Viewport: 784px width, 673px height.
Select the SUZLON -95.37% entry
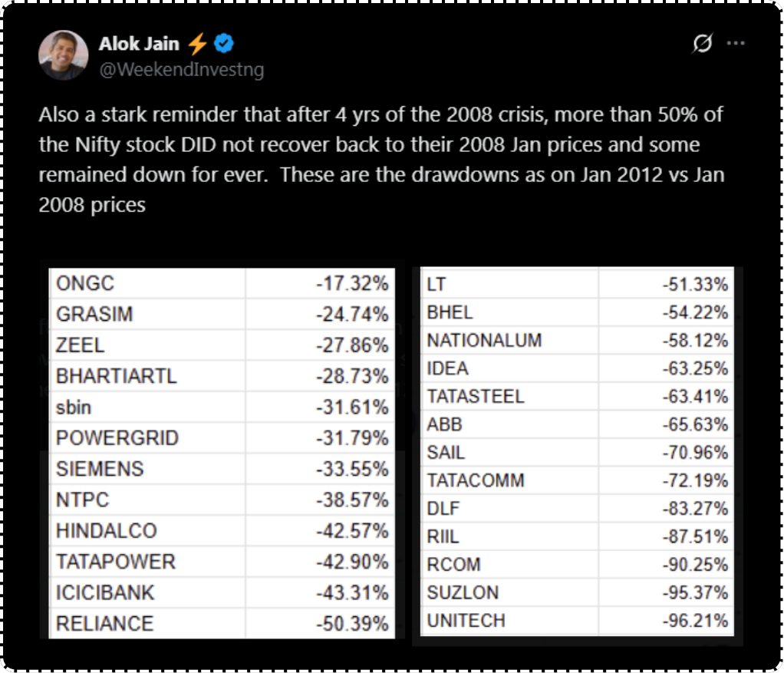(577, 592)
